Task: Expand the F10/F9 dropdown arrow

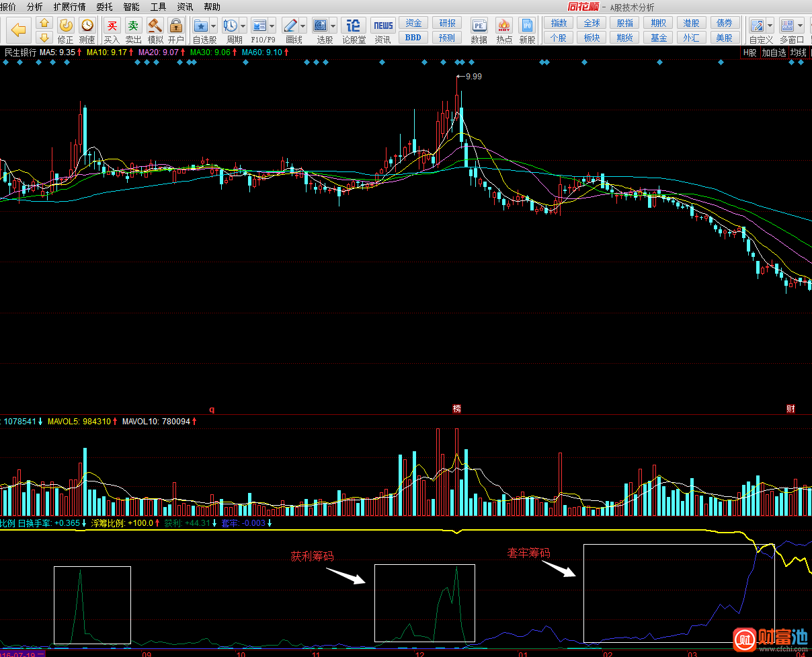Action: (x=272, y=26)
